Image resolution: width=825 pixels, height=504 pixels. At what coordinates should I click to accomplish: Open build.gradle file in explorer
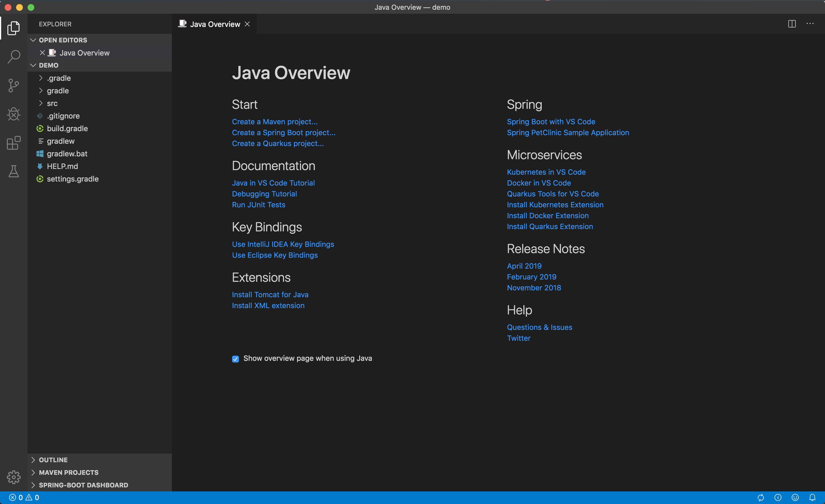[x=67, y=129]
